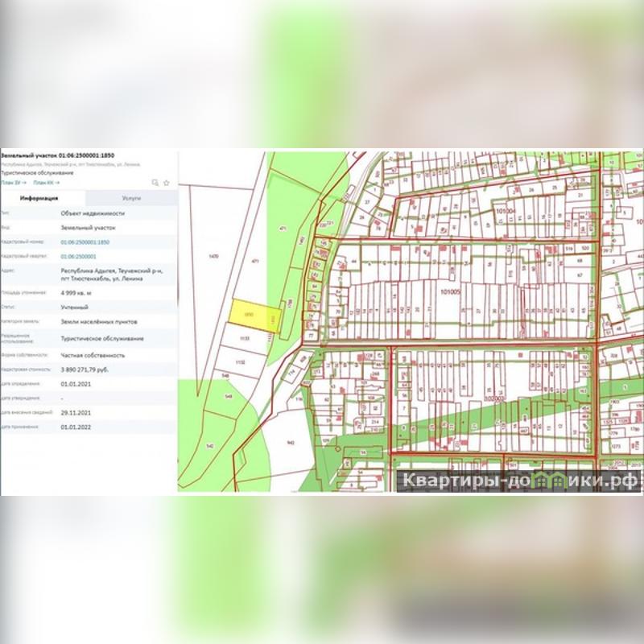Add parcel to favorites with star icon
The width and height of the screenshot is (644, 644).
click(167, 183)
